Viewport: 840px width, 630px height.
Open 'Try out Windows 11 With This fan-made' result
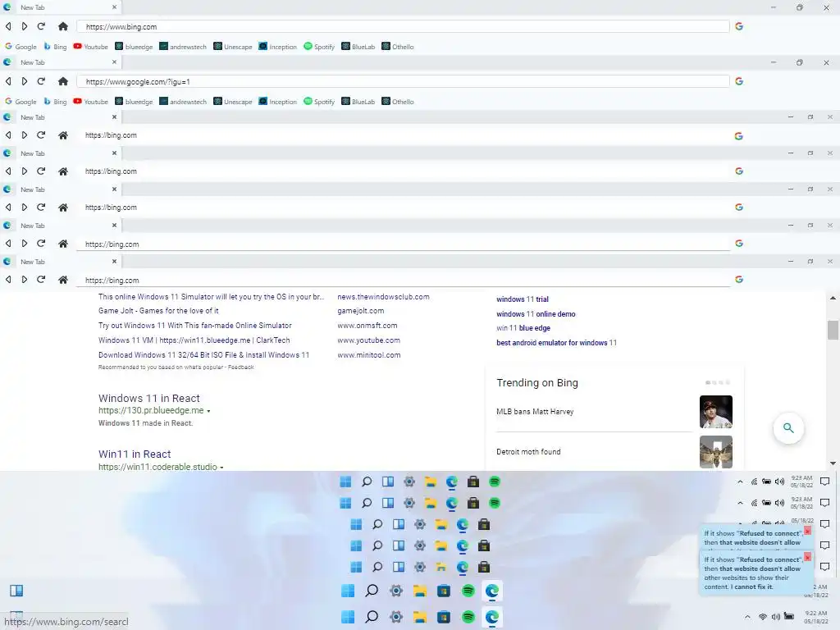click(x=195, y=325)
